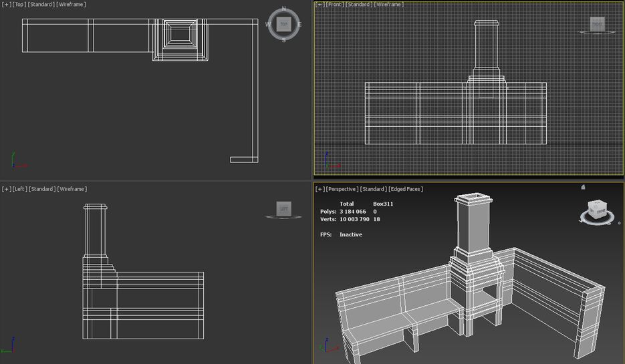Open the [Perspective] point-of-view viewport menu
625x364 pixels.
[342, 189]
